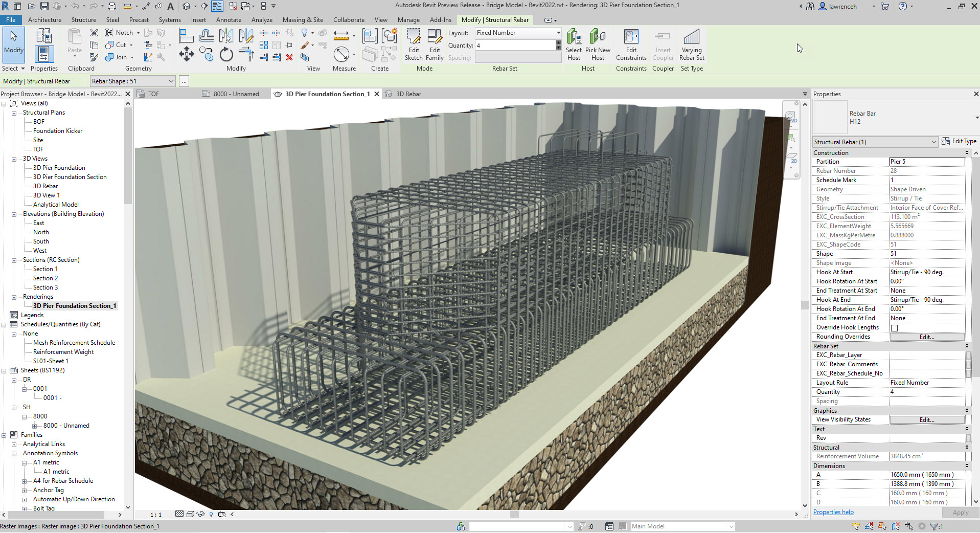980x533 pixels.
Task: Open the Rebar Shape : 51 dropdown
Action: tap(131, 81)
